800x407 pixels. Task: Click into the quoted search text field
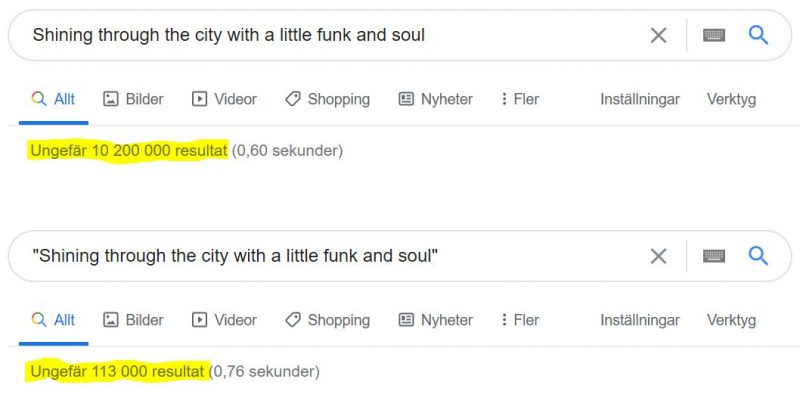click(332, 256)
